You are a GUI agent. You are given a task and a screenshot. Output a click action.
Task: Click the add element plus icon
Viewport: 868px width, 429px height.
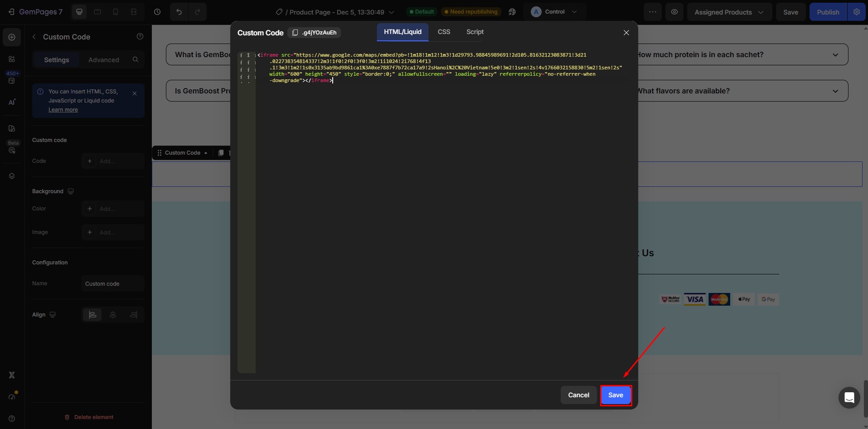click(x=12, y=37)
